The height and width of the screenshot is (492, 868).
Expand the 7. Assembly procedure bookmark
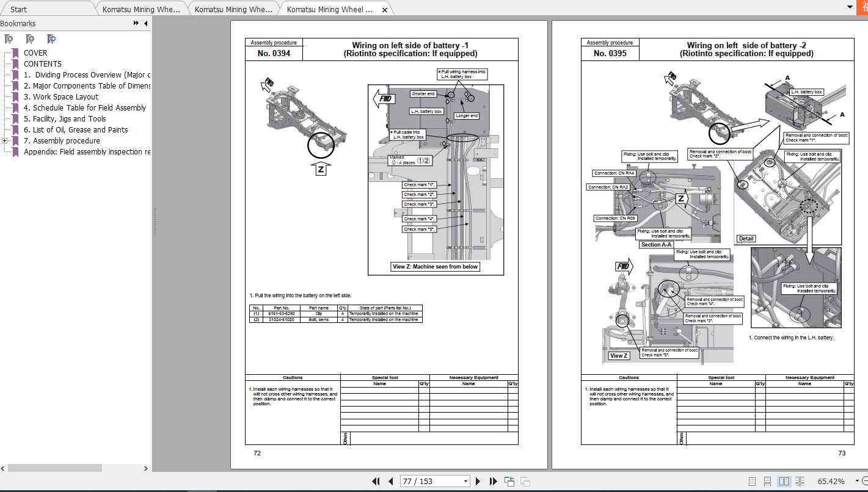pyautogui.click(x=5, y=140)
